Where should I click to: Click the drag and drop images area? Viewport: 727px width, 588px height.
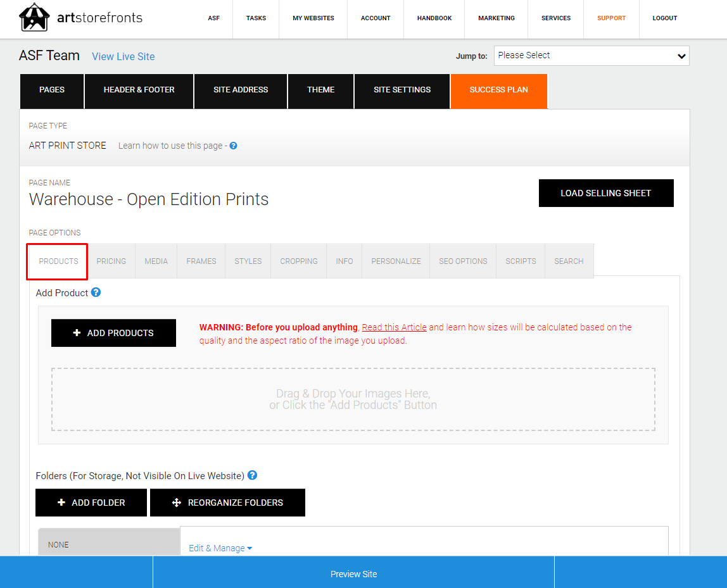(x=353, y=399)
